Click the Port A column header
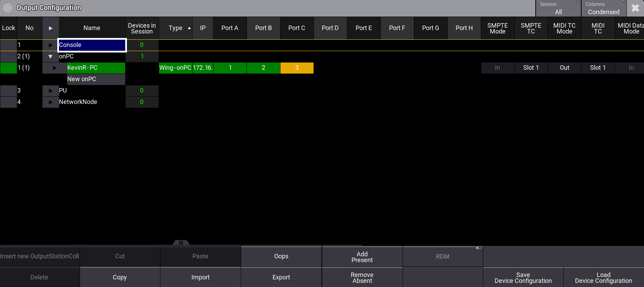This screenshot has width=644, height=287. 230,28
